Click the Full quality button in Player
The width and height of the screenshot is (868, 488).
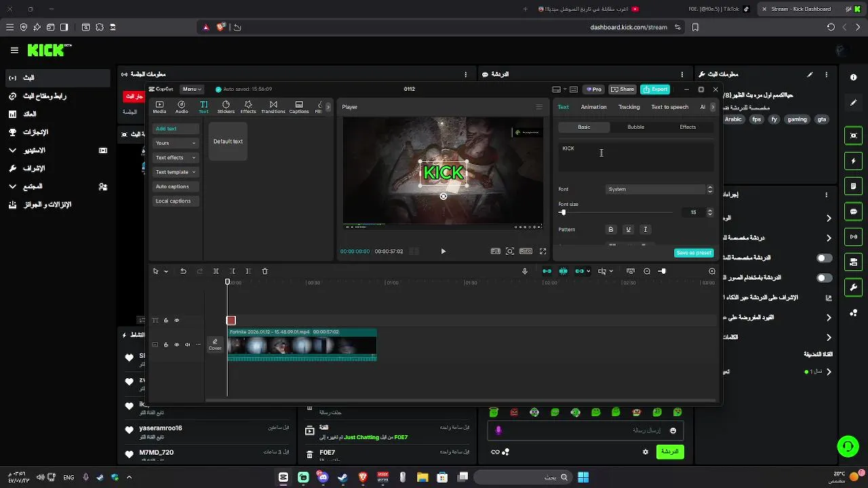(496, 251)
